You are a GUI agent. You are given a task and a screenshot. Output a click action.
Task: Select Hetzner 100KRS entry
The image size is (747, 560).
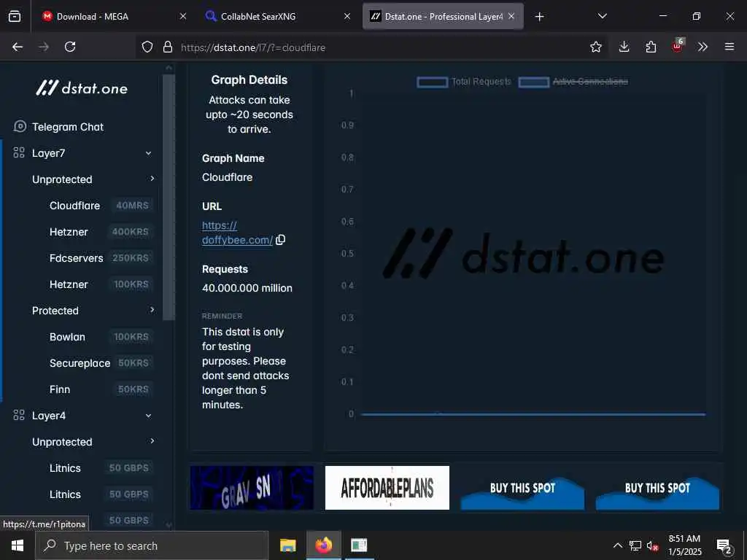coord(101,284)
